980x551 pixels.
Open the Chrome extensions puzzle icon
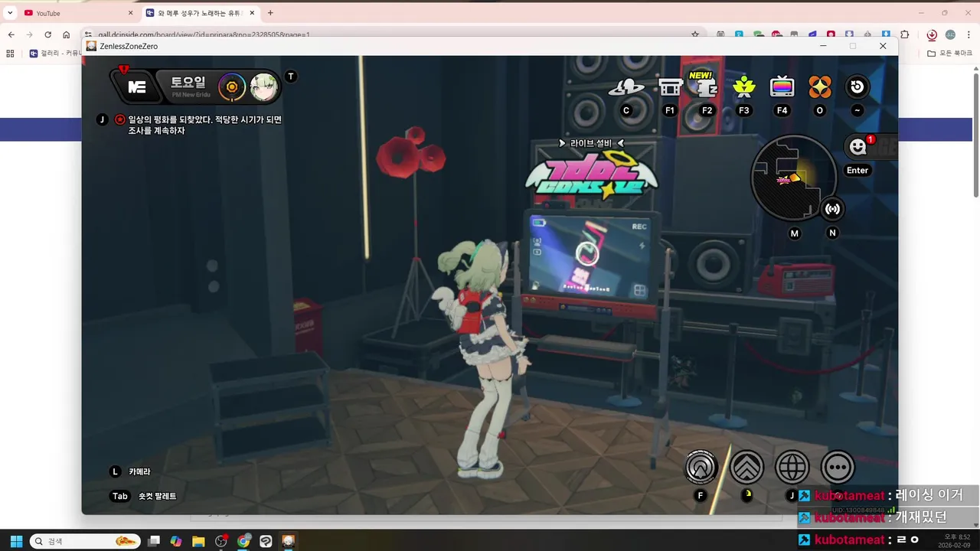[905, 34]
